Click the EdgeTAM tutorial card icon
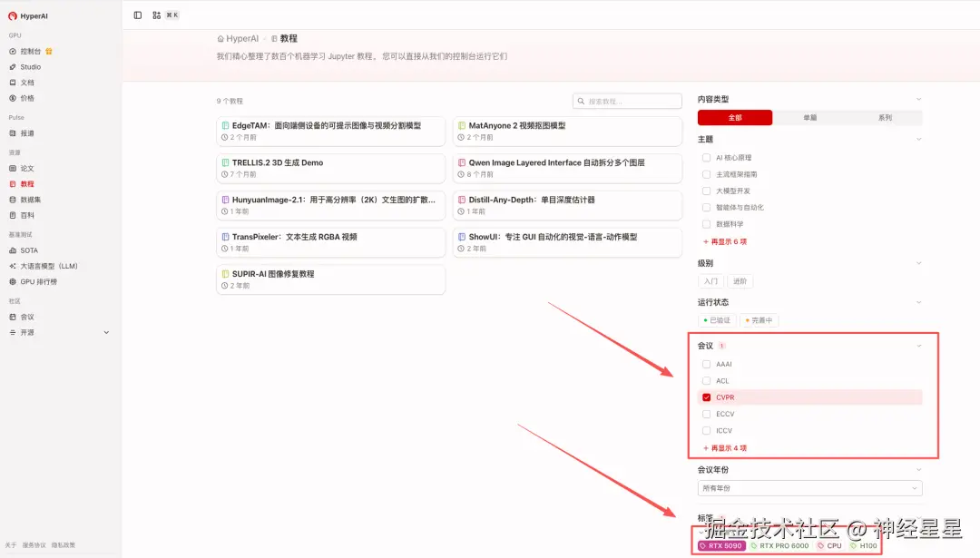The image size is (980, 558). pyautogui.click(x=225, y=125)
